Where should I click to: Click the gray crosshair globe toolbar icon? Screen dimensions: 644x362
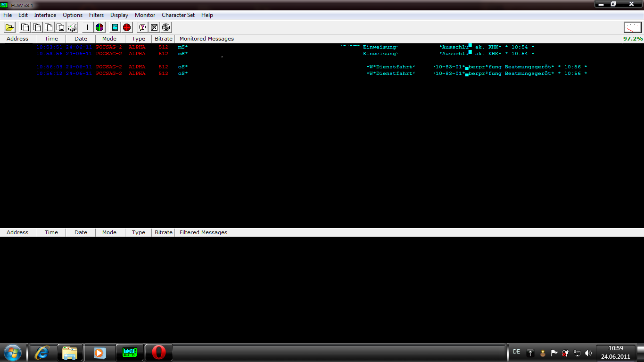166,27
